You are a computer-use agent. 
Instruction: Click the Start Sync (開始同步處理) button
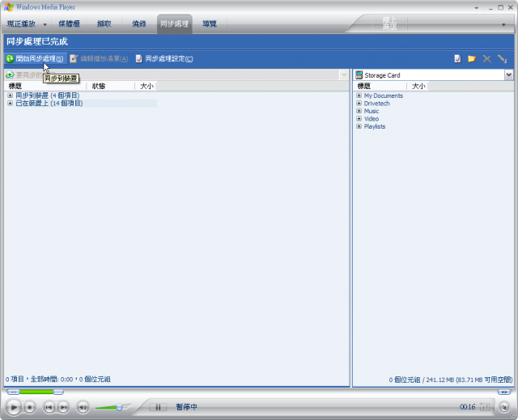36,59
